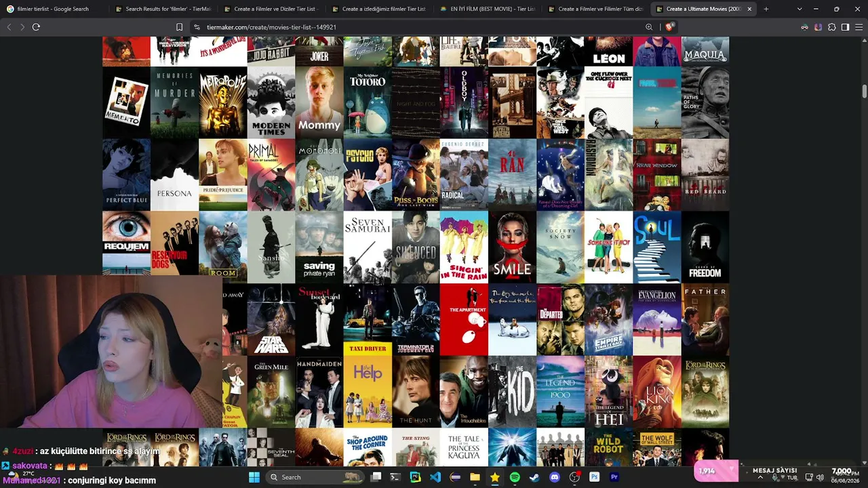Reload the TierMaker page
This screenshot has width=868, height=488.
click(36, 27)
